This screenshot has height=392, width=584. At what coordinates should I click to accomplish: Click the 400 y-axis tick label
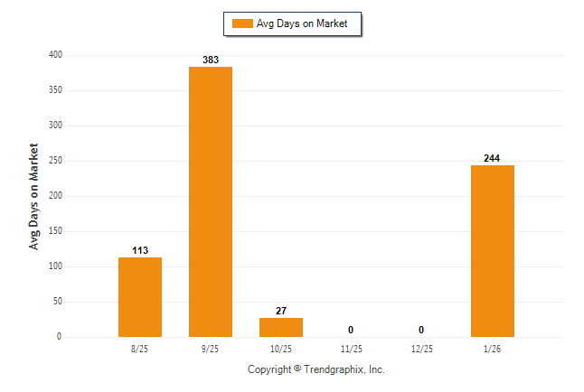(x=55, y=55)
